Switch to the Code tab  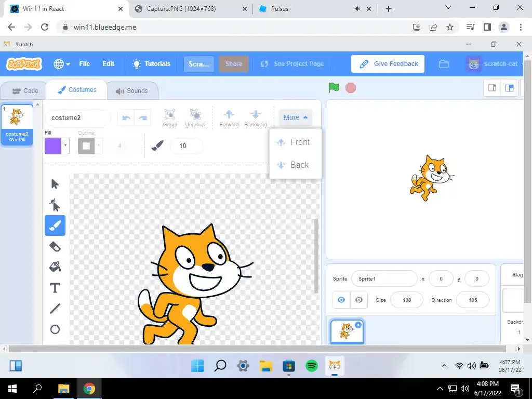click(x=24, y=91)
